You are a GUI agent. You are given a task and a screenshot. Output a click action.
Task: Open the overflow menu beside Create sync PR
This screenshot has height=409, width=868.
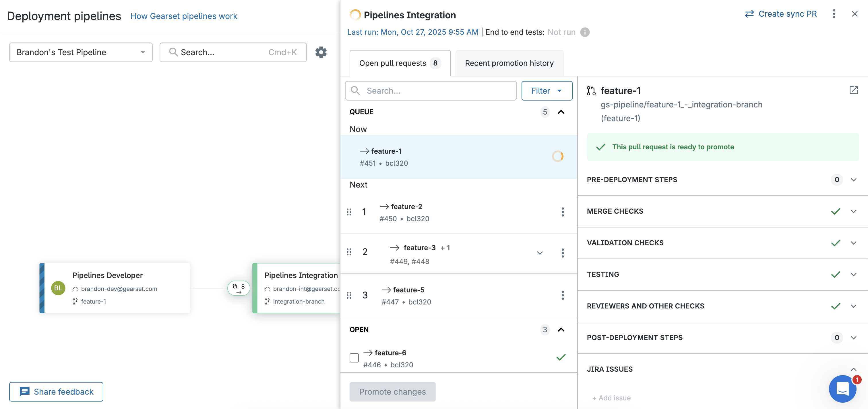coord(834,14)
